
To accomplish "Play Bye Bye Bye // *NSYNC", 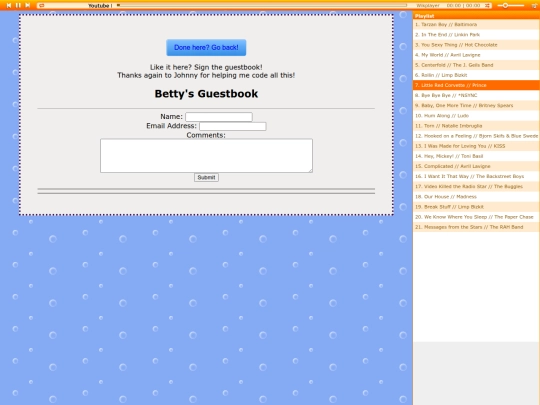I will (x=476, y=95).
